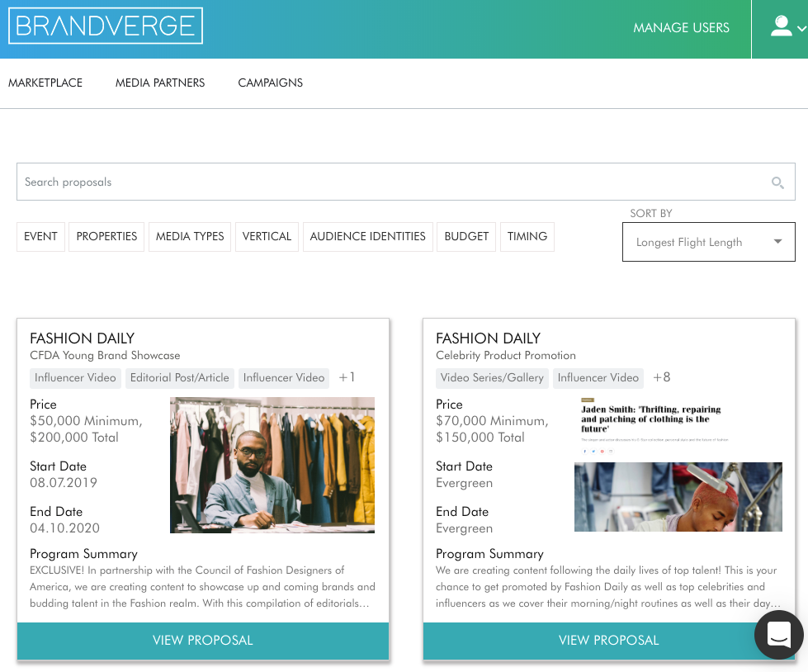
Task: Show the +8 more media types
Action: click(662, 378)
